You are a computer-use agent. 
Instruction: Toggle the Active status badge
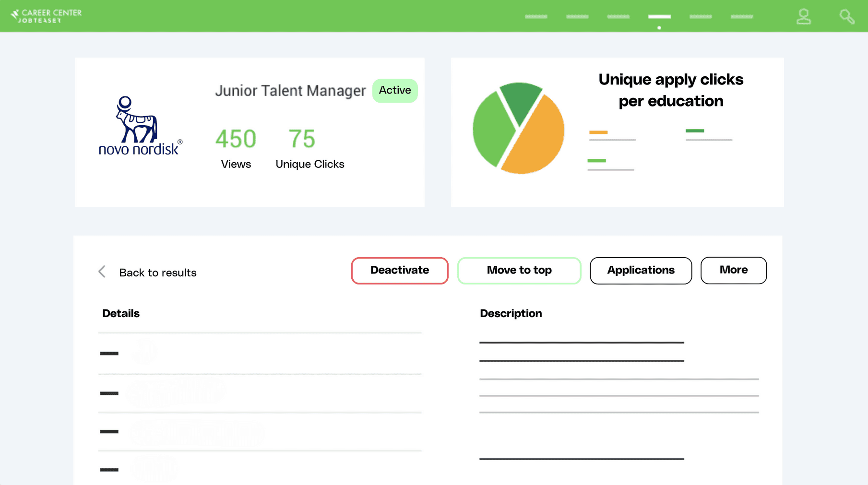tap(394, 90)
